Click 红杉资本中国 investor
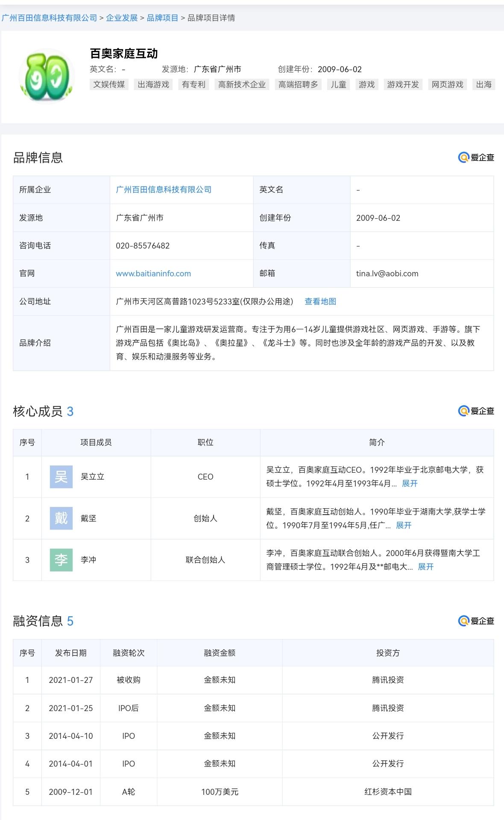504x820 pixels. [x=388, y=792]
